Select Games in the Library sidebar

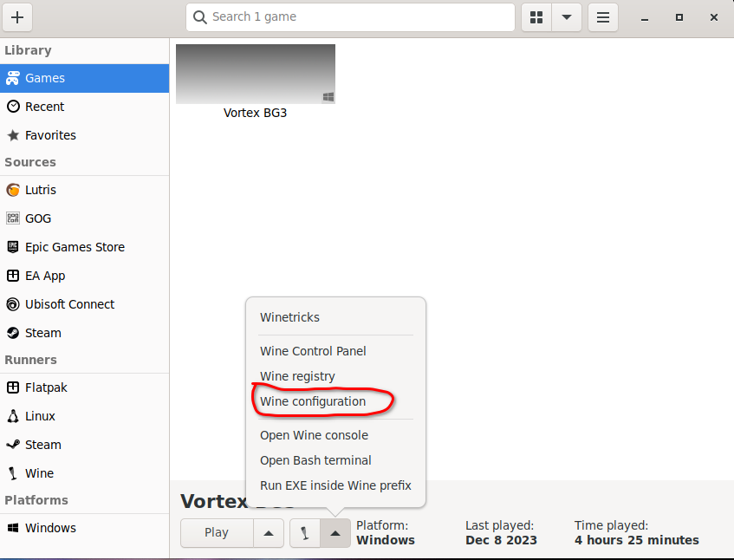click(x=84, y=78)
